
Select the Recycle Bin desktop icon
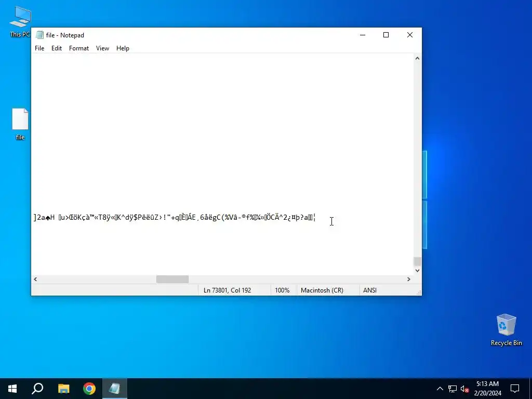(506, 330)
